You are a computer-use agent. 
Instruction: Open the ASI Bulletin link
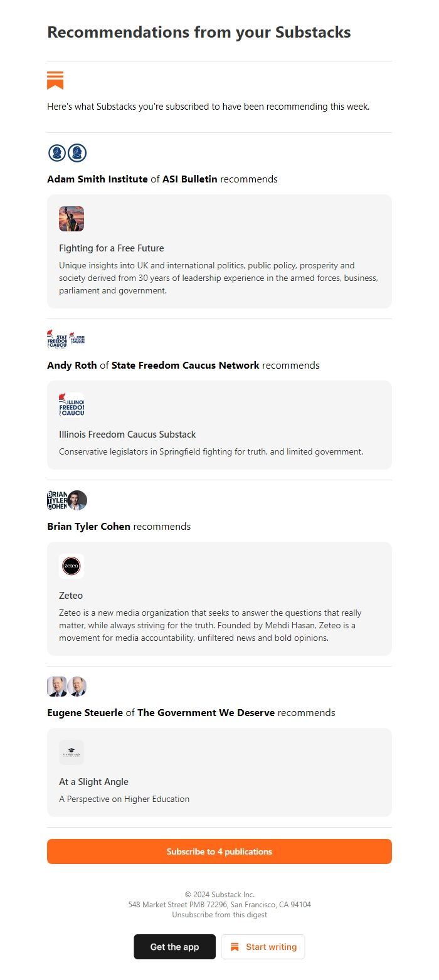click(x=189, y=179)
